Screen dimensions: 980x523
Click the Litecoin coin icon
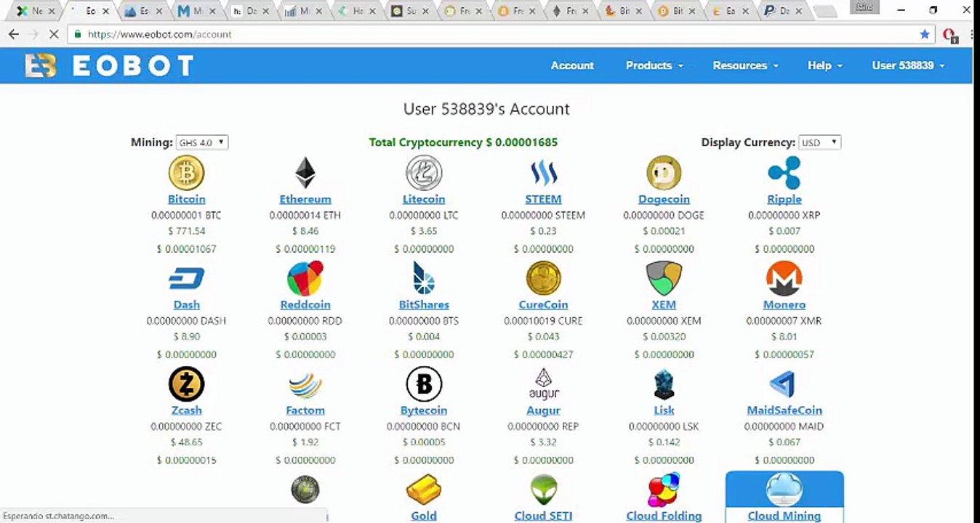pos(424,173)
